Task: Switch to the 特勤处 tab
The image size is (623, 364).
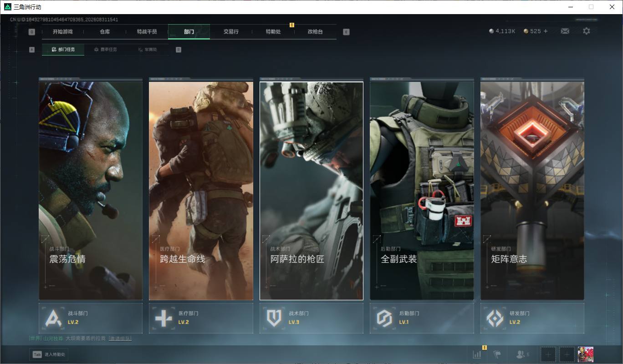Action: tap(273, 32)
